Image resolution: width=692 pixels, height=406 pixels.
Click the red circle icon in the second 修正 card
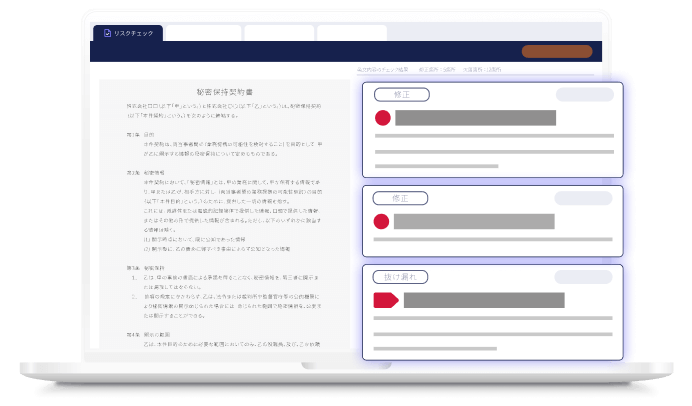(382, 221)
